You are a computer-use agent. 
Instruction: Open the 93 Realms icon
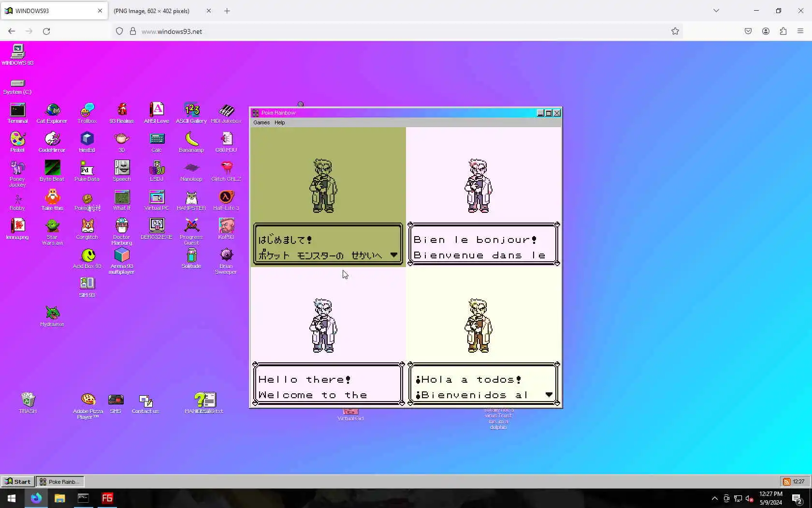(x=122, y=114)
